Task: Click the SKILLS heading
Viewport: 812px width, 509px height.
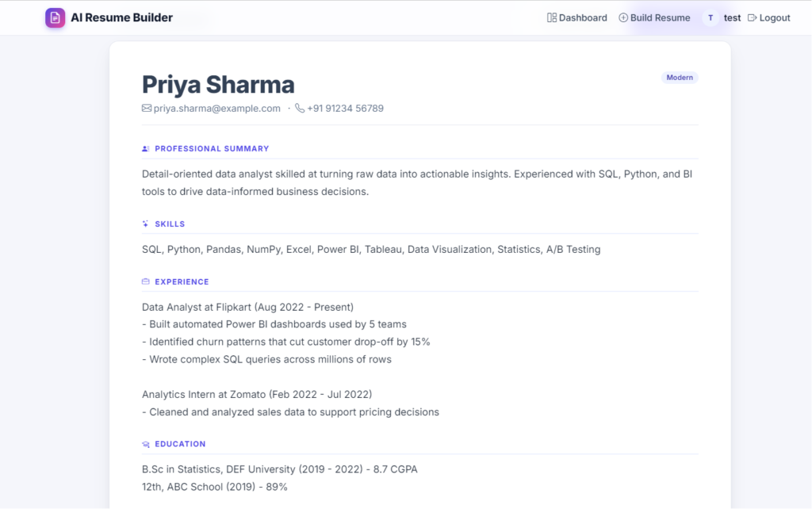Action: [170, 224]
